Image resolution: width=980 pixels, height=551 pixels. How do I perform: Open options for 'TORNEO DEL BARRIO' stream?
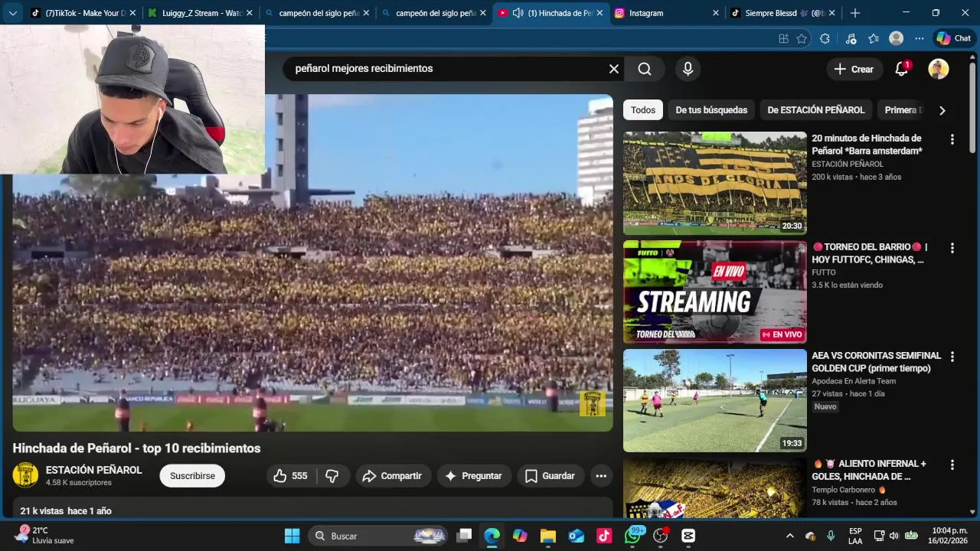pyautogui.click(x=952, y=248)
